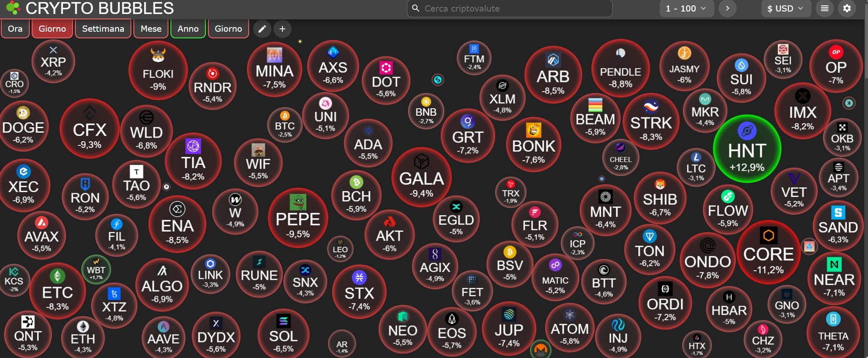This screenshot has height=358, width=868.
Task: Click the XRP logo mark
Action: pos(54,50)
